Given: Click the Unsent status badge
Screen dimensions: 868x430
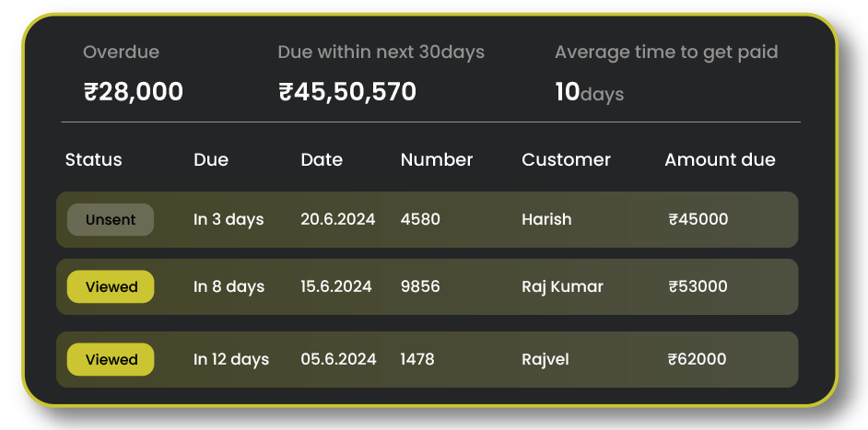Looking at the screenshot, I should pyautogui.click(x=111, y=220).
